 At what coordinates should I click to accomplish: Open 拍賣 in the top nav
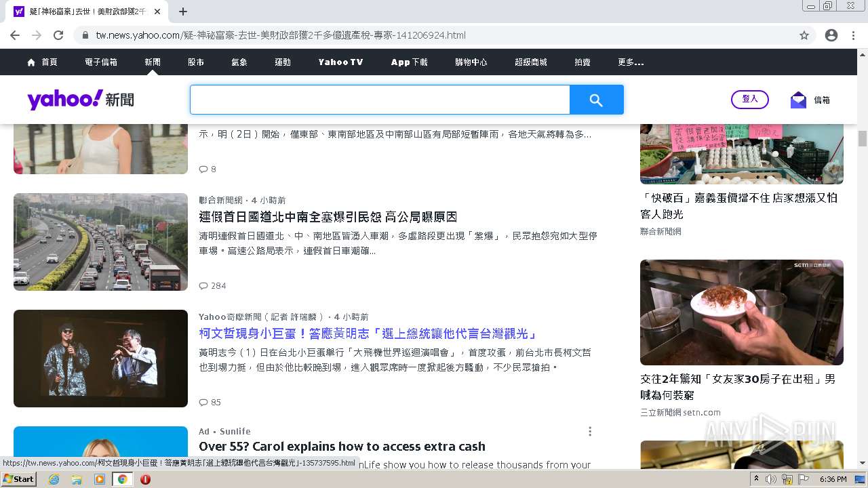click(x=583, y=62)
